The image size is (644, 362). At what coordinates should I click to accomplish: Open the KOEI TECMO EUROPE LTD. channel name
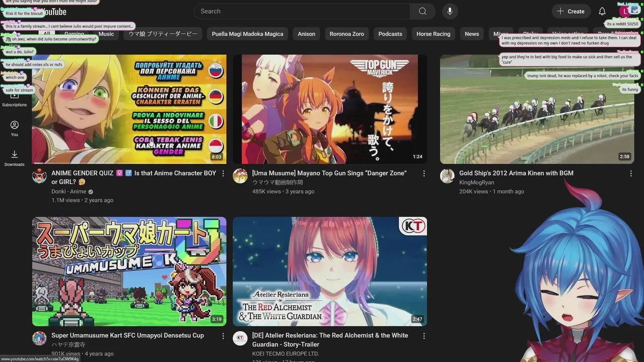[286, 354]
